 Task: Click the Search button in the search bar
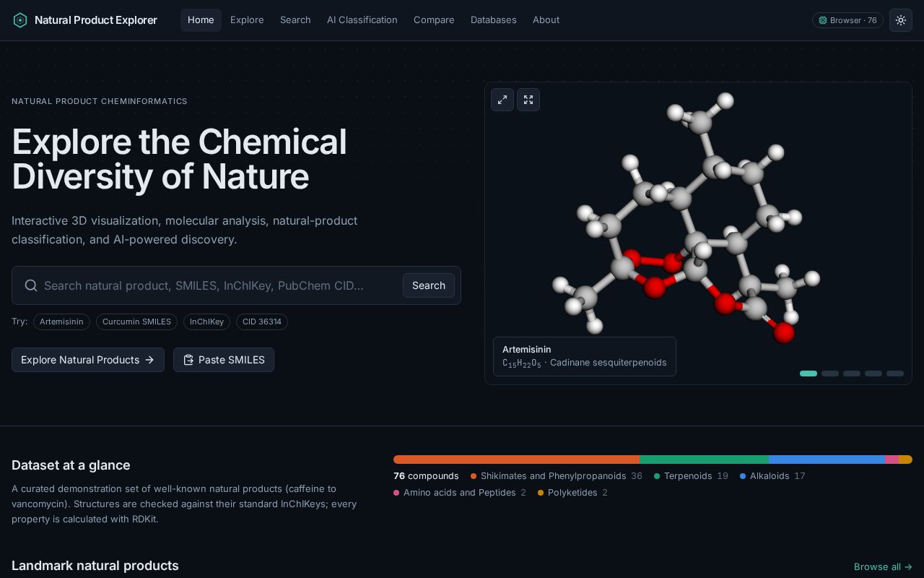pos(429,285)
